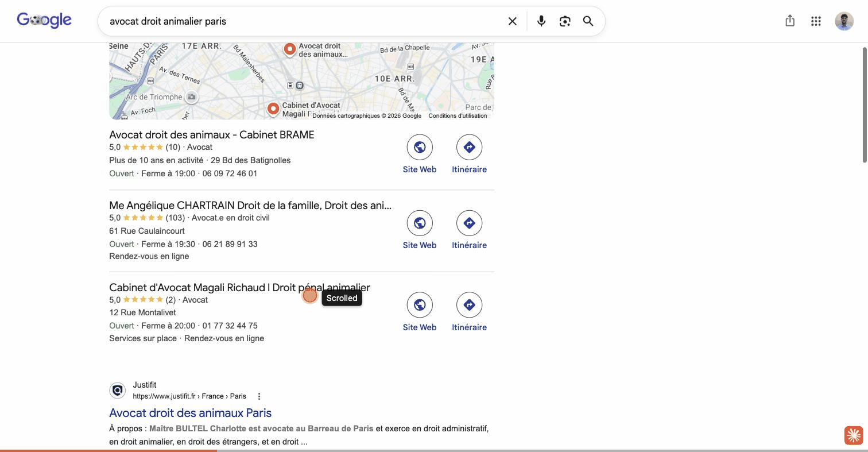
Task: Click the Justifit site name
Action: [145, 385]
